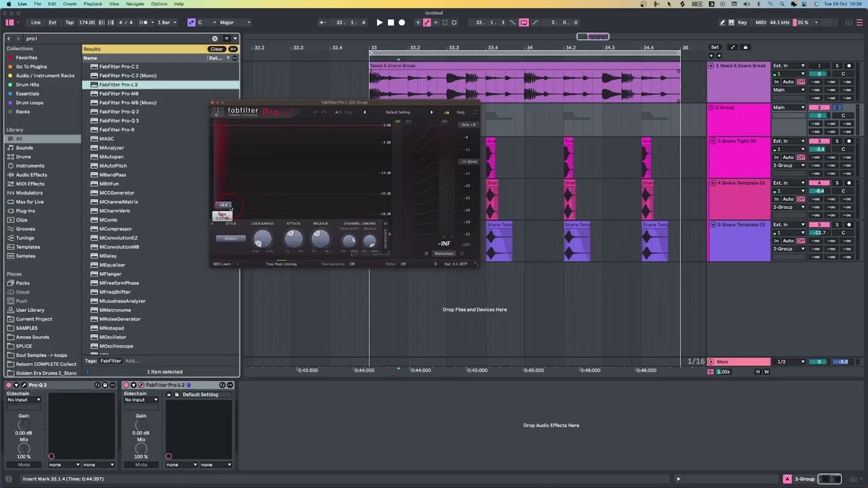The image size is (868, 488).
Task: Toggle the Lock Envelopes icon
Action: (745, 47)
